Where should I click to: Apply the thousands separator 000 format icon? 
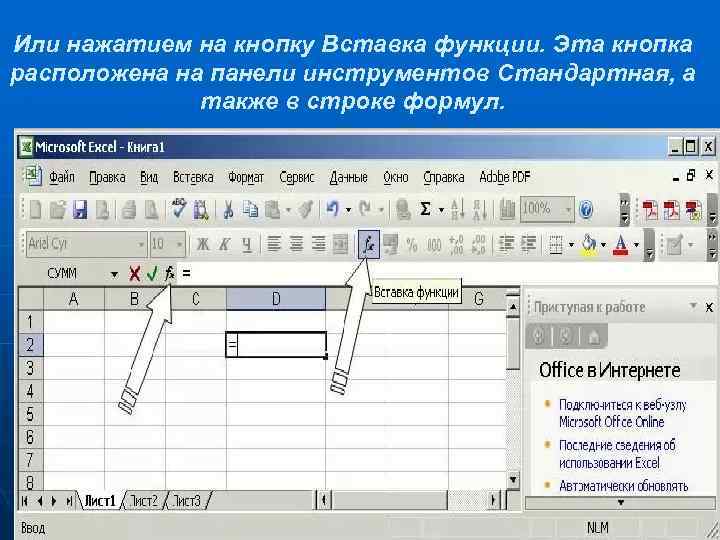(434, 245)
